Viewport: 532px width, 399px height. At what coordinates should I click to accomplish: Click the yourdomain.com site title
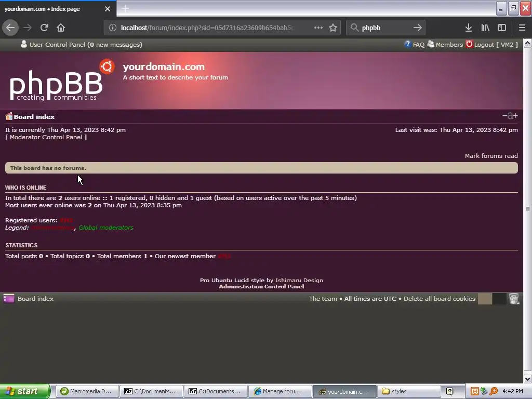pos(164,67)
